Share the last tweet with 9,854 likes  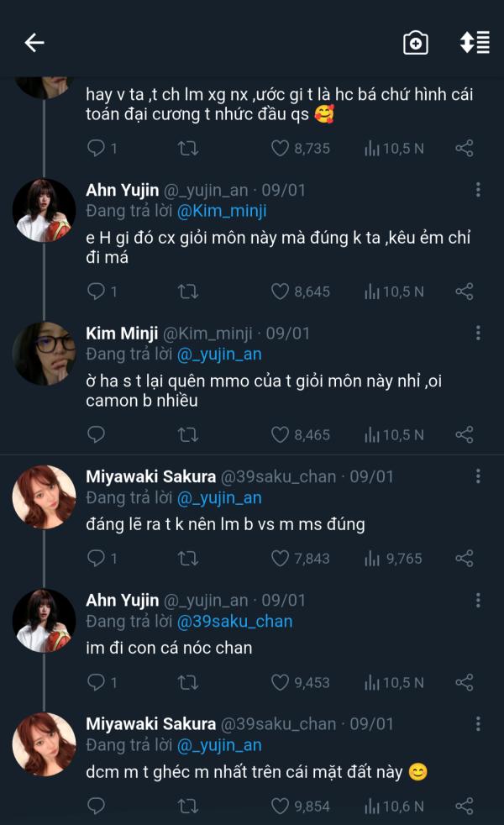point(464,806)
